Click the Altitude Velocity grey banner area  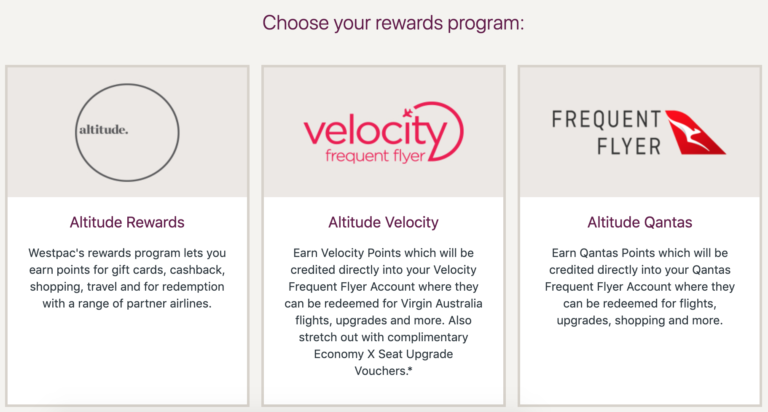[384, 132]
